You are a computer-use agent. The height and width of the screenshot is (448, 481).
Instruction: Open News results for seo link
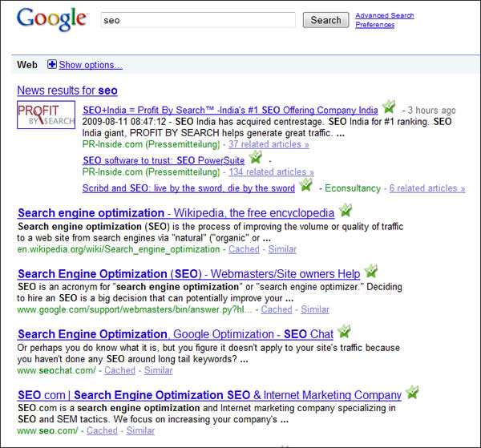click(x=67, y=91)
